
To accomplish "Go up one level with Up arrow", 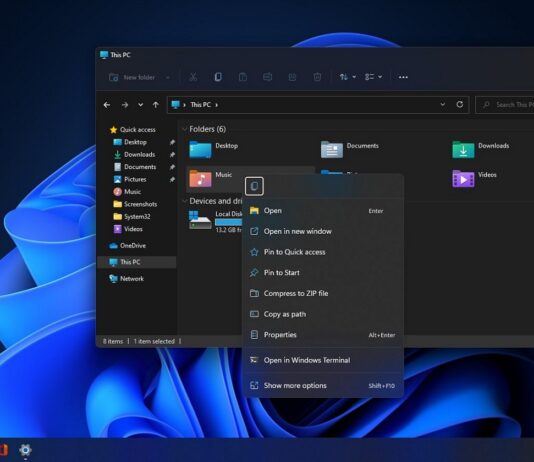I will tap(156, 105).
